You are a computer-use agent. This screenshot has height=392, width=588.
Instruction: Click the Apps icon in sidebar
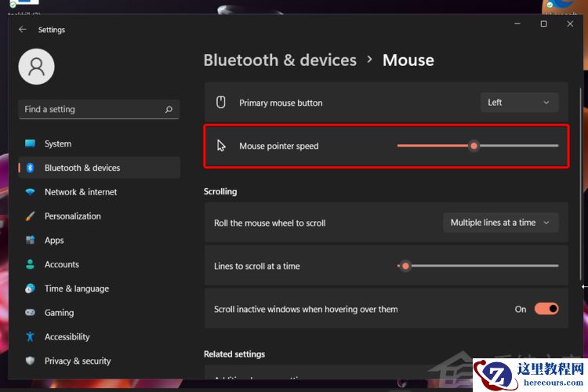pyautogui.click(x=30, y=240)
